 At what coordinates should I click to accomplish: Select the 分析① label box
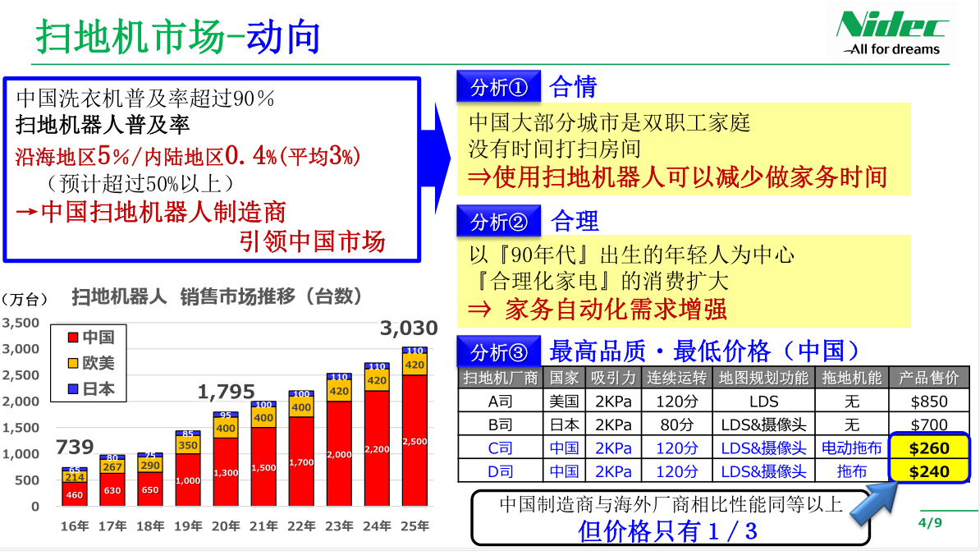pos(498,86)
